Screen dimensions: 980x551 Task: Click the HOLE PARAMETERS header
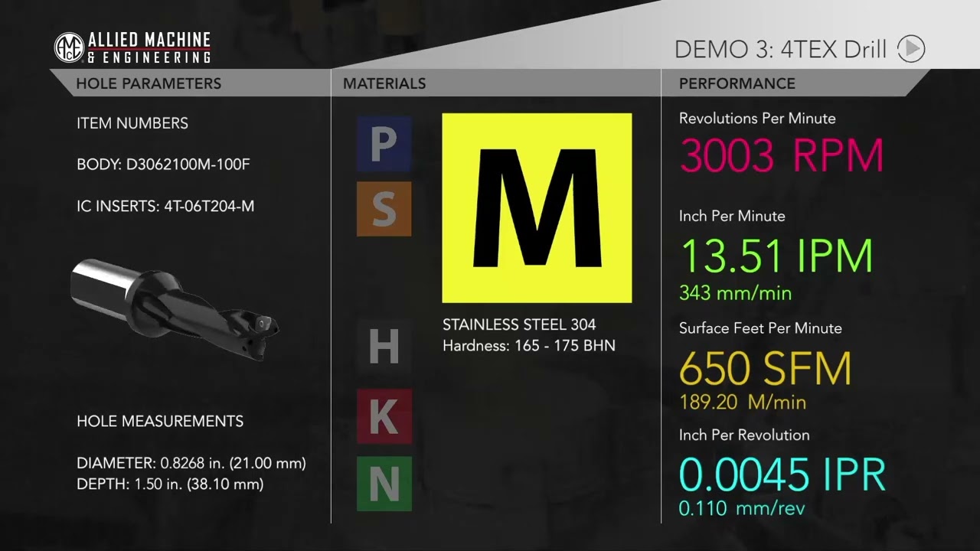[149, 83]
